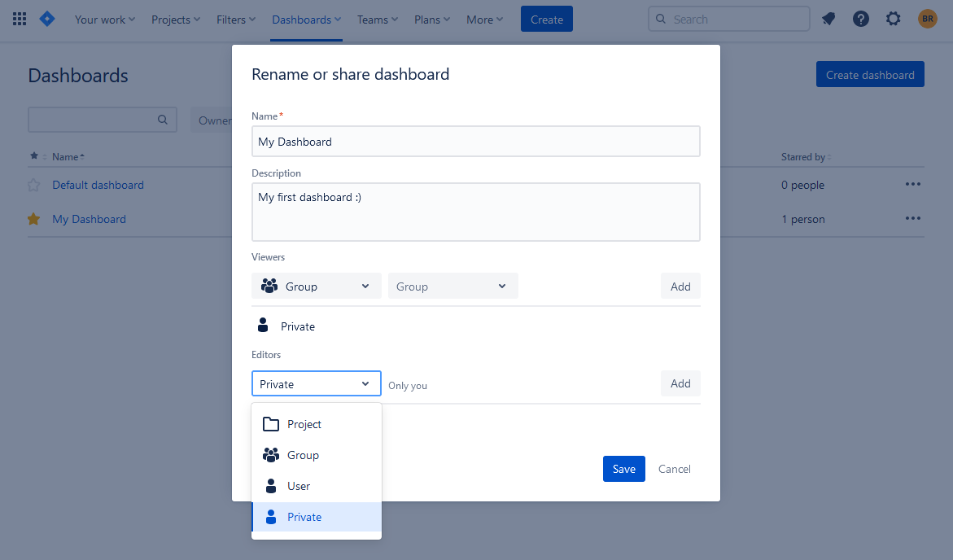Open the Filters menu
This screenshot has height=560, width=953.
pos(236,20)
